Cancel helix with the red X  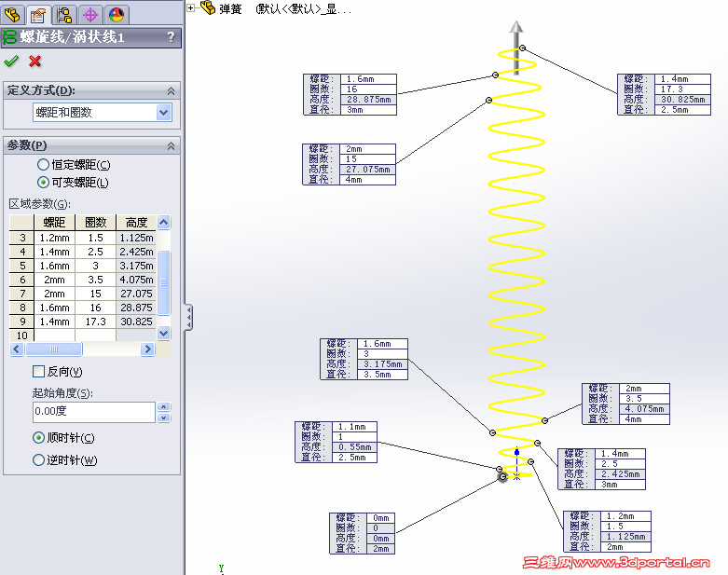tap(34, 62)
